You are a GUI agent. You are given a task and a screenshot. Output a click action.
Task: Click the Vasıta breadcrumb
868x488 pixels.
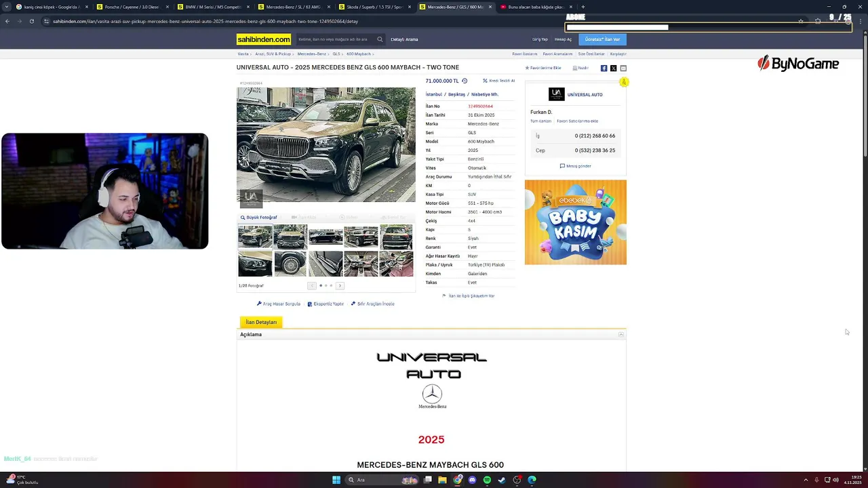tap(243, 54)
